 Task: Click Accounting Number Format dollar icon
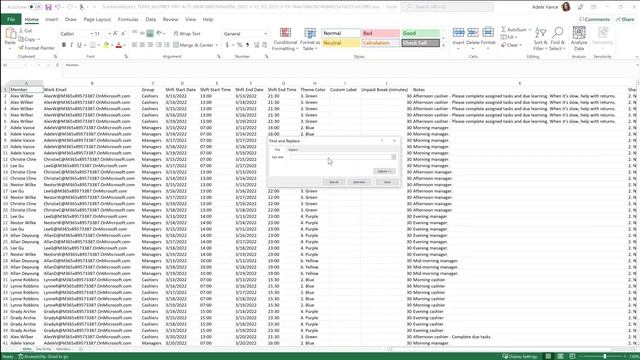pos(227,45)
